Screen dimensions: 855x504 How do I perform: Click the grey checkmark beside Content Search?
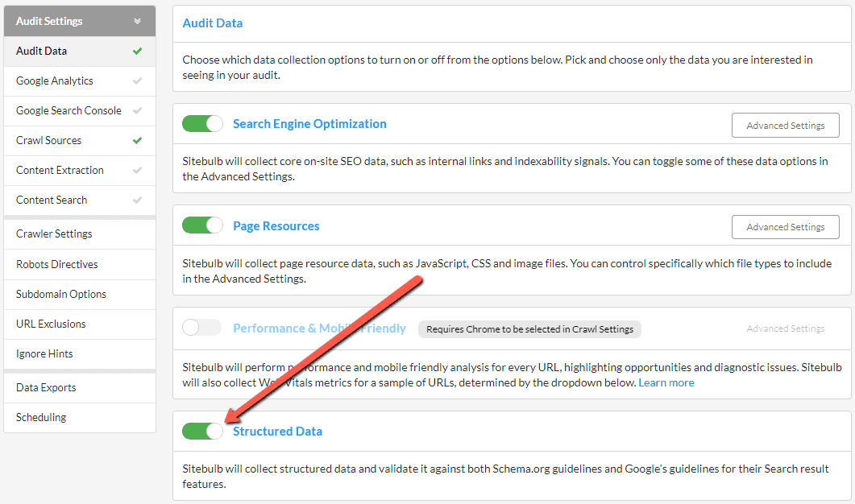coord(138,200)
